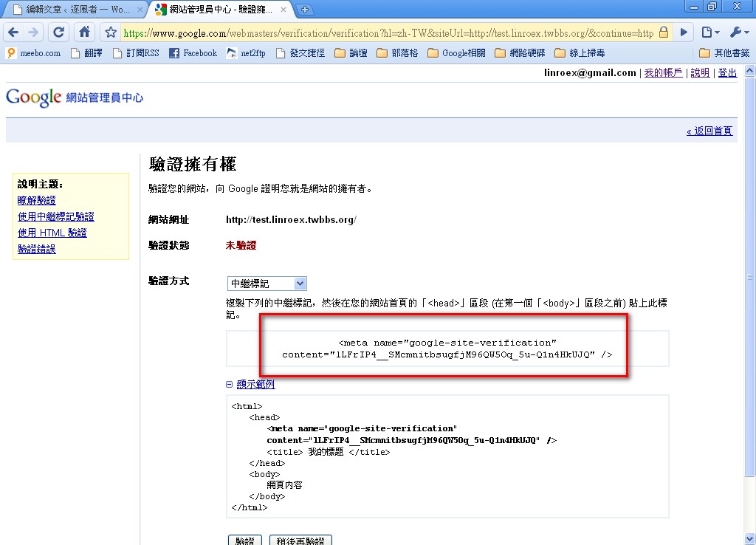Click the 顯示範例 link
This screenshot has height=545, width=756.
point(255,385)
